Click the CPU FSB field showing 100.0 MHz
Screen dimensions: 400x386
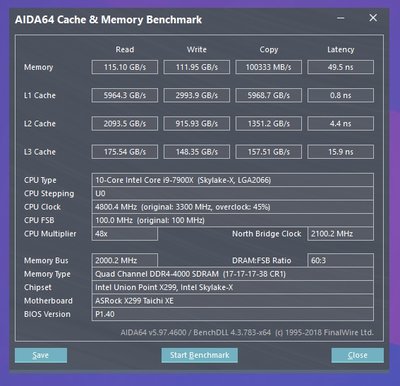click(x=233, y=220)
